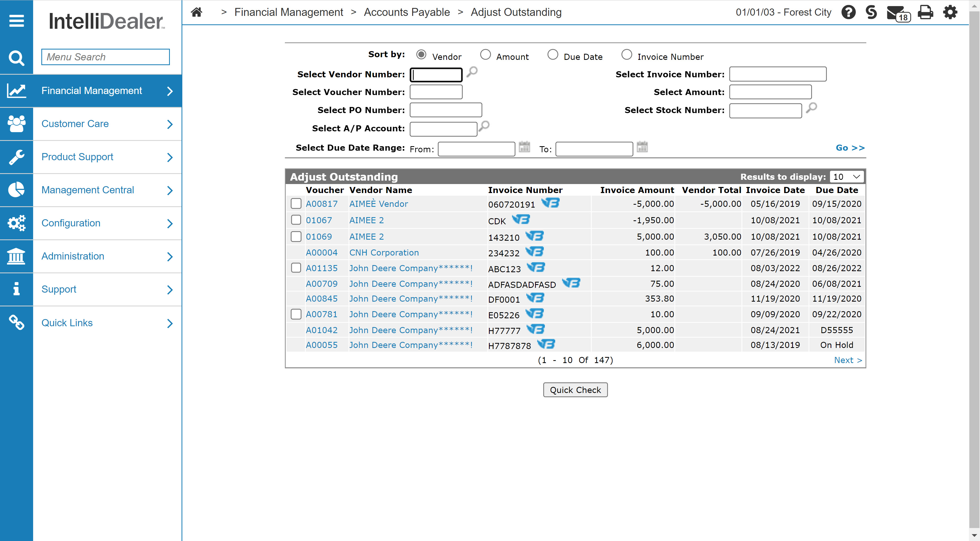
Task: Expand Management Central chevron
Action: (170, 190)
